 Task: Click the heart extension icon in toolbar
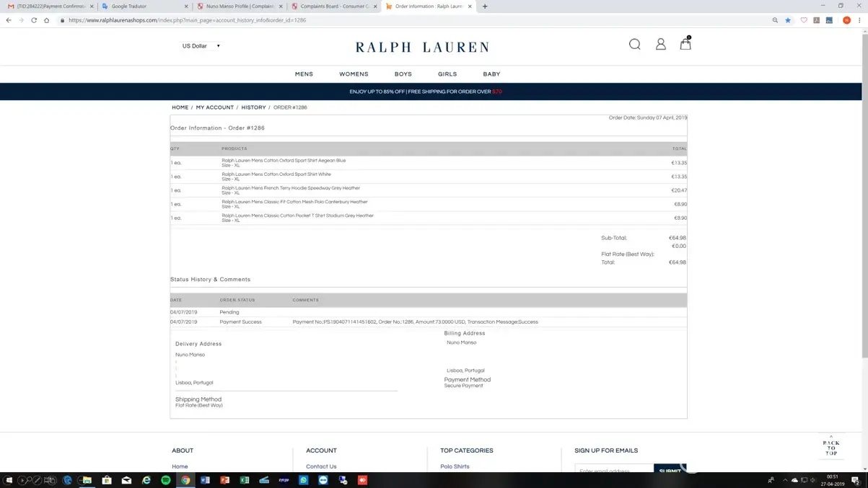(803, 20)
